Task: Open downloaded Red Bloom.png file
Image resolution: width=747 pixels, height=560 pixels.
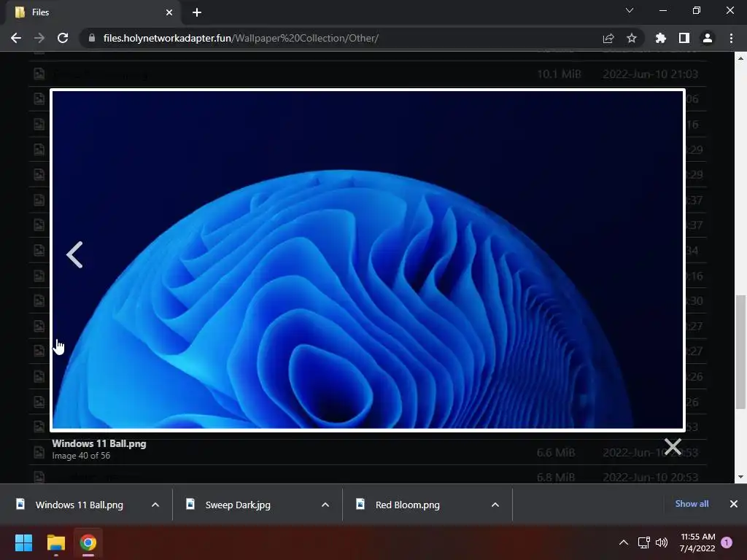Action: pos(407,505)
